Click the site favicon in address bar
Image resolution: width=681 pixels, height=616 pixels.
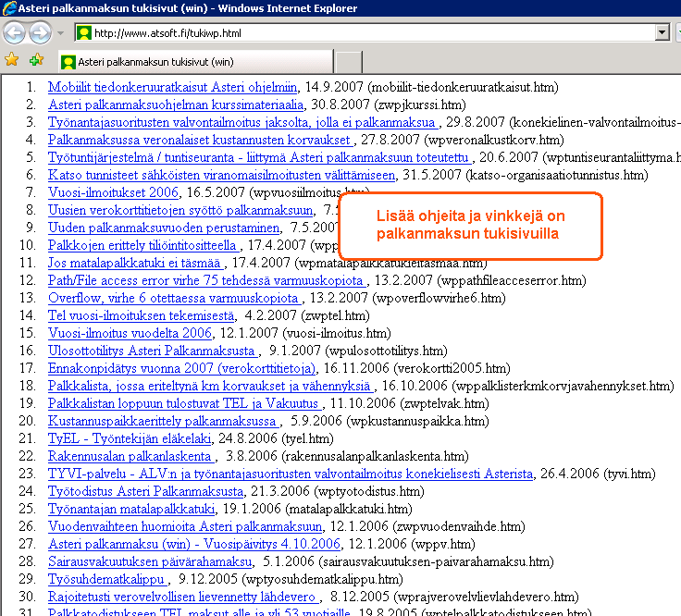click(x=84, y=33)
